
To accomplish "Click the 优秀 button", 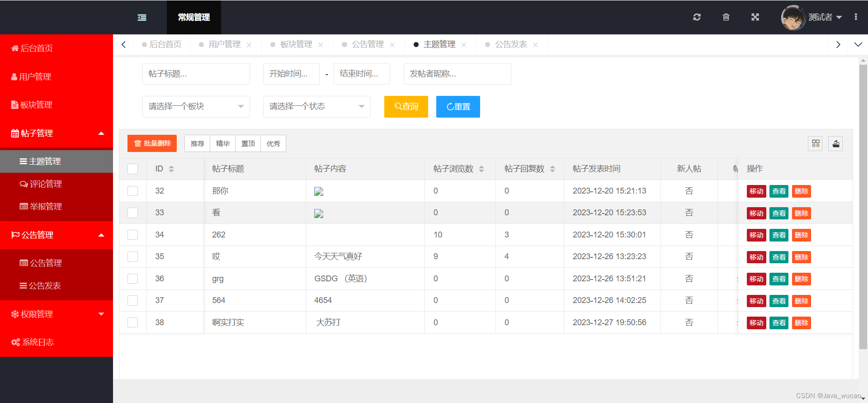I will point(274,143).
